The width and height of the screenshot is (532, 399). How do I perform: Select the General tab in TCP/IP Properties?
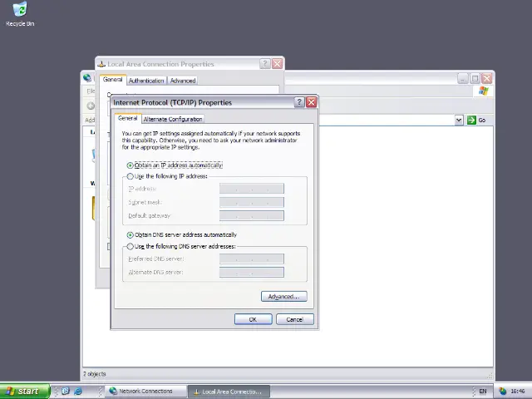click(127, 118)
